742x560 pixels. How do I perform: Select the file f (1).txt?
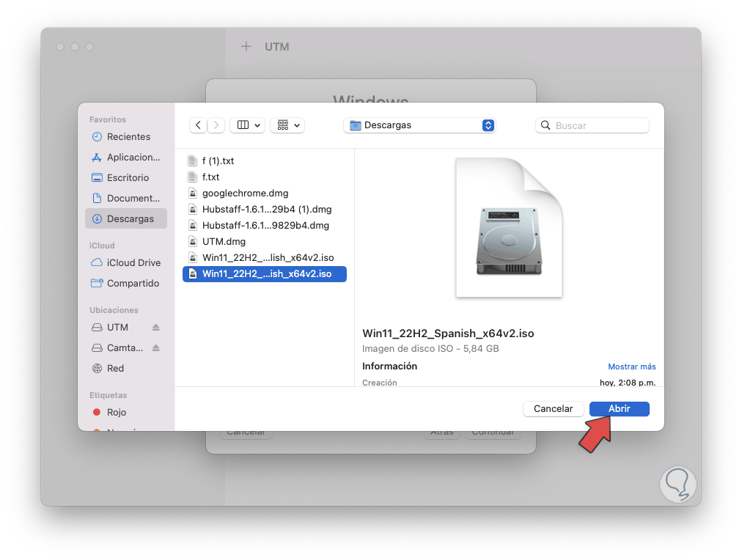(265, 161)
